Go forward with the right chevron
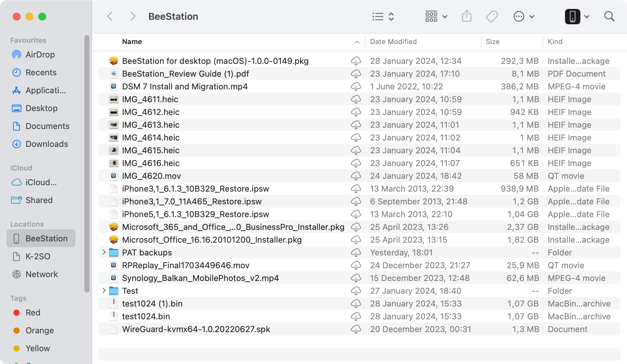 (133, 16)
